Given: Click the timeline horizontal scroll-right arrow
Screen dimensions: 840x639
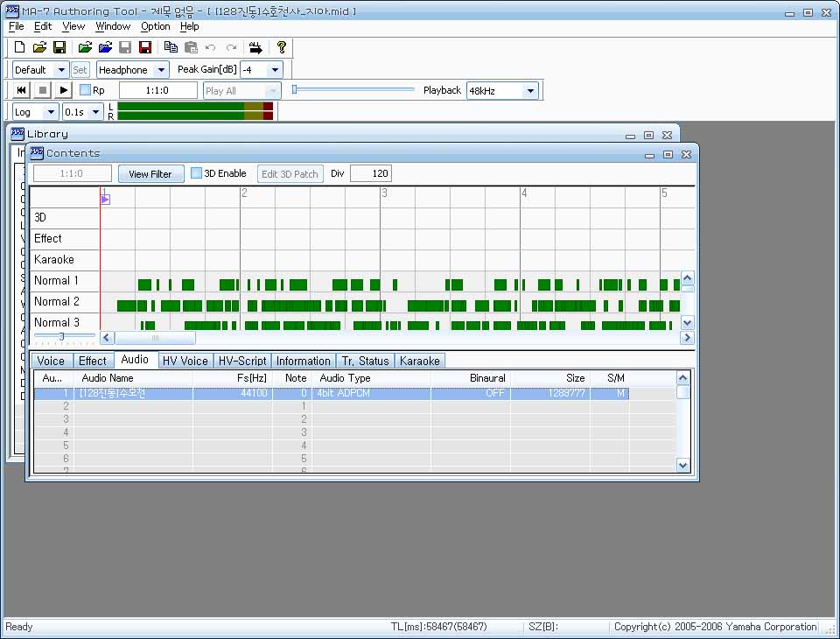Looking at the screenshot, I should [687, 338].
